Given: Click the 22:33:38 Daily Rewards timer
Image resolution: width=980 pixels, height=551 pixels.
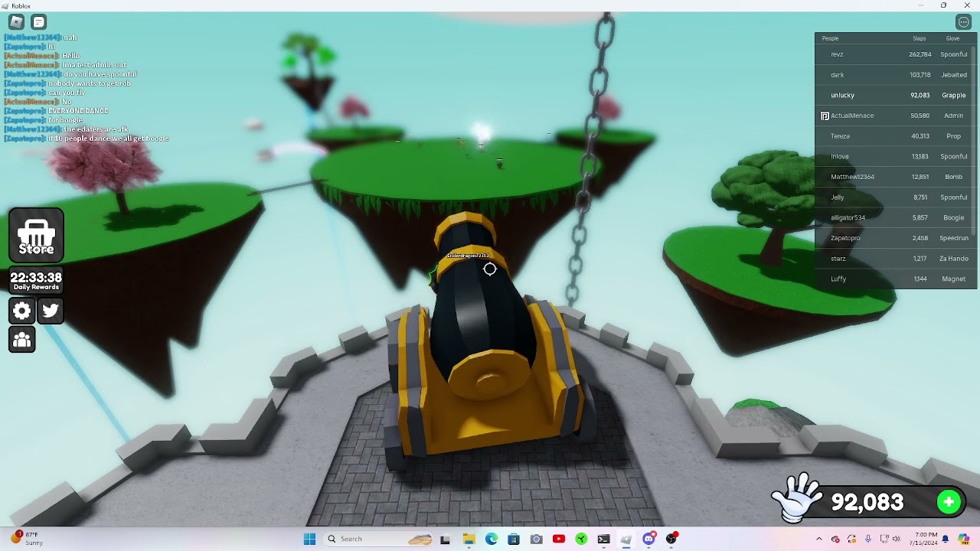Looking at the screenshot, I should pyautogui.click(x=36, y=280).
